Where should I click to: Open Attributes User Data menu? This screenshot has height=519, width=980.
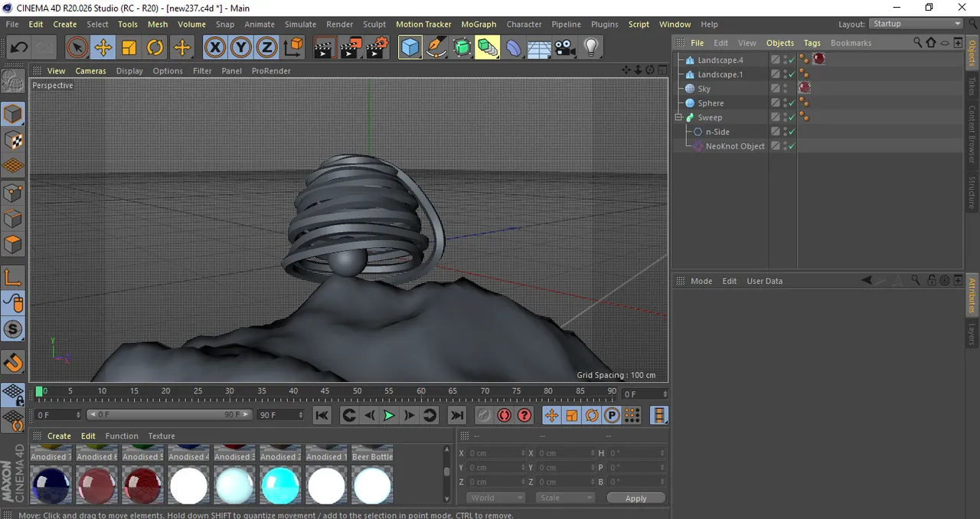tap(764, 281)
